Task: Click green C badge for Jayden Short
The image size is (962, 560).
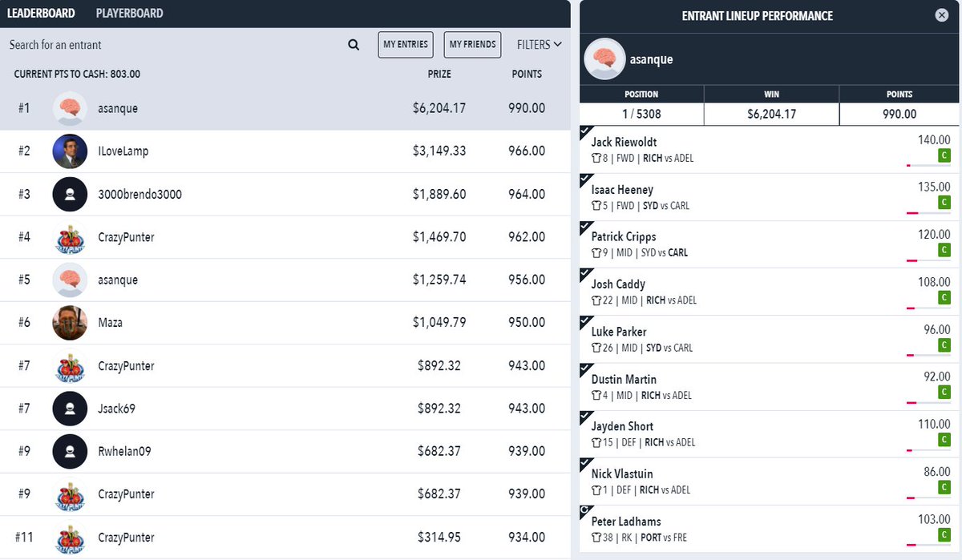Action: click(944, 441)
